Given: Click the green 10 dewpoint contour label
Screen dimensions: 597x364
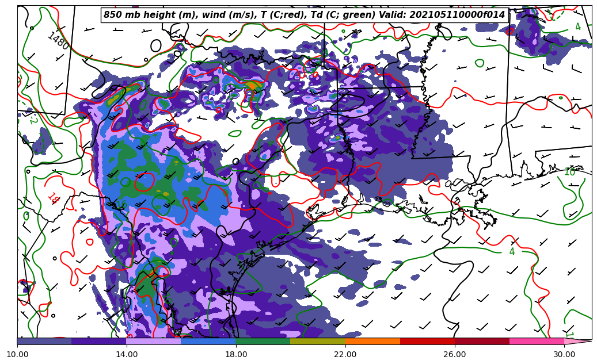Looking at the screenshot, I should tap(569, 172).
